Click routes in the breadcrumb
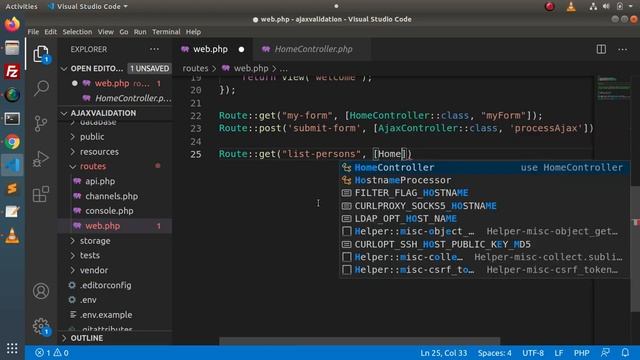The height and width of the screenshot is (360, 640). coord(195,69)
